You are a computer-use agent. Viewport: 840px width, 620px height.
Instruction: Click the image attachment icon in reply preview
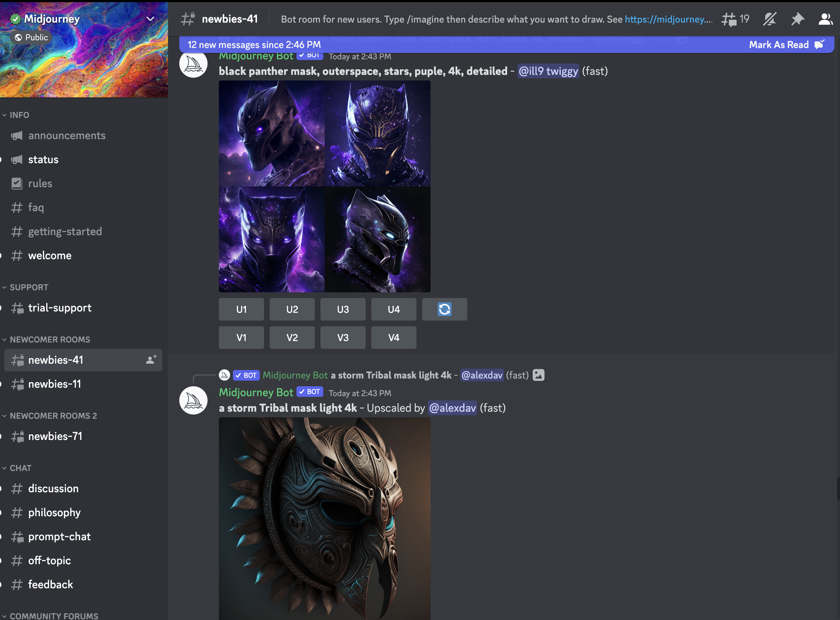pyautogui.click(x=538, y=375)
